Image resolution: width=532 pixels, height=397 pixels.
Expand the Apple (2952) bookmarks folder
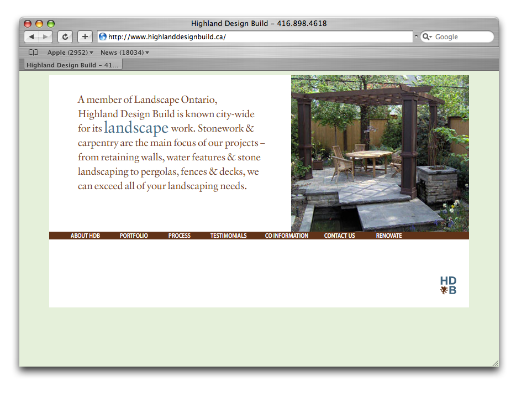pos(70,53)
